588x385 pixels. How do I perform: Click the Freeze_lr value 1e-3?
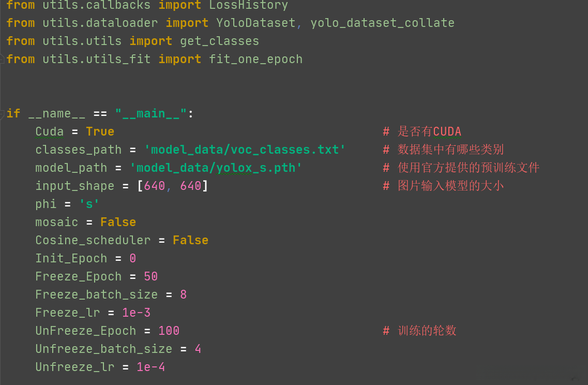(136, 313)
